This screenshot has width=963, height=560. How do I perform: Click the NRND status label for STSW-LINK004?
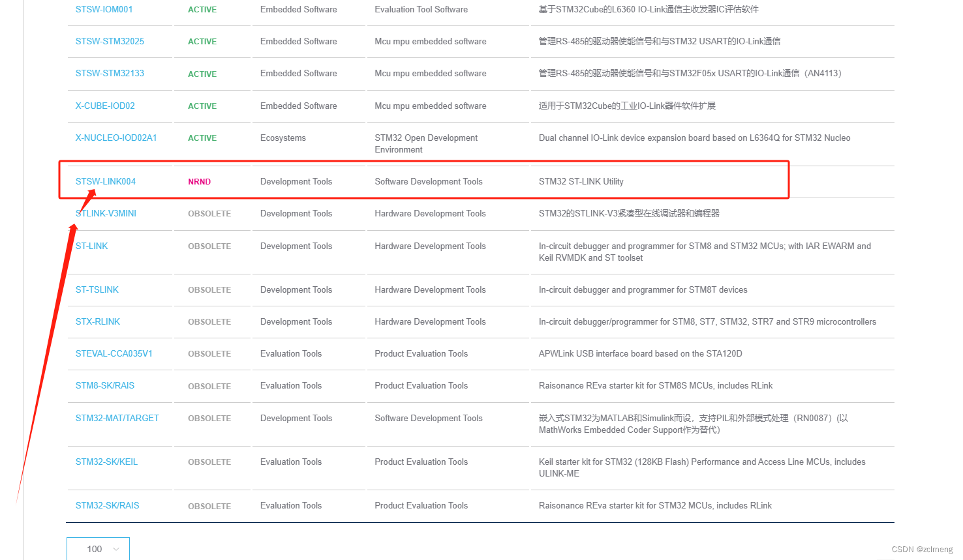pyautogui.click(x=199, y=181)
